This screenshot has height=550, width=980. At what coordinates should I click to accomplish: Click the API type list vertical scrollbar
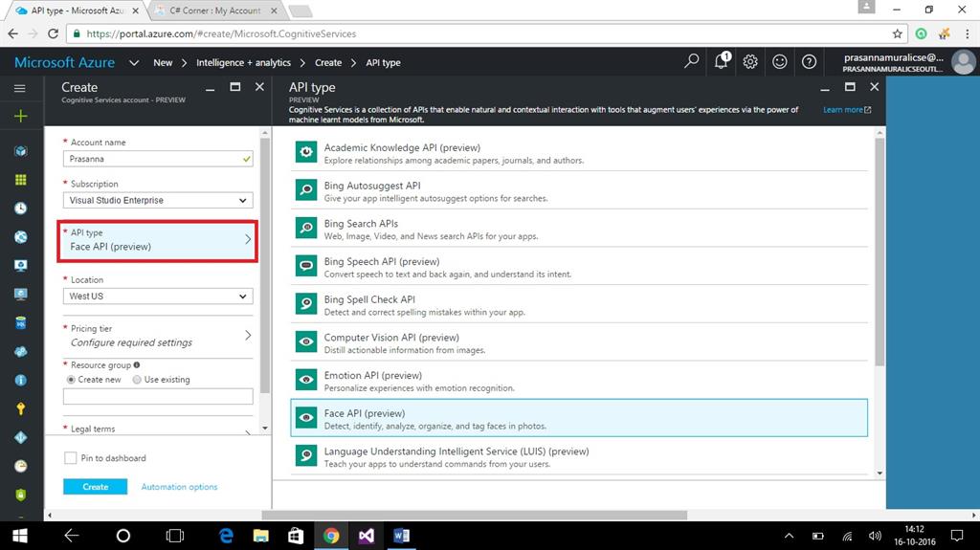tap(880, 252)
